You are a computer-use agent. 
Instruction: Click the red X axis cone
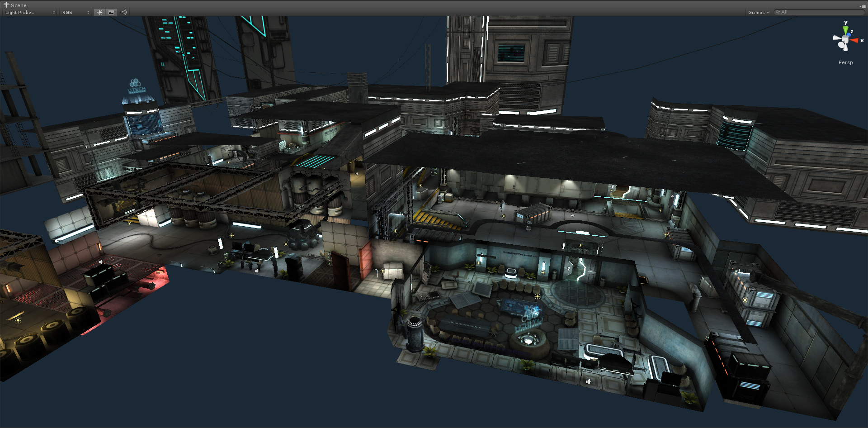point(854,41)
